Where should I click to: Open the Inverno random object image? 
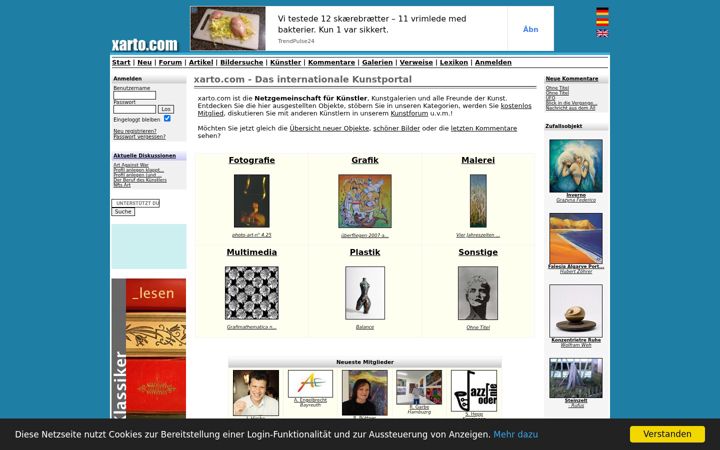(576, 166)
